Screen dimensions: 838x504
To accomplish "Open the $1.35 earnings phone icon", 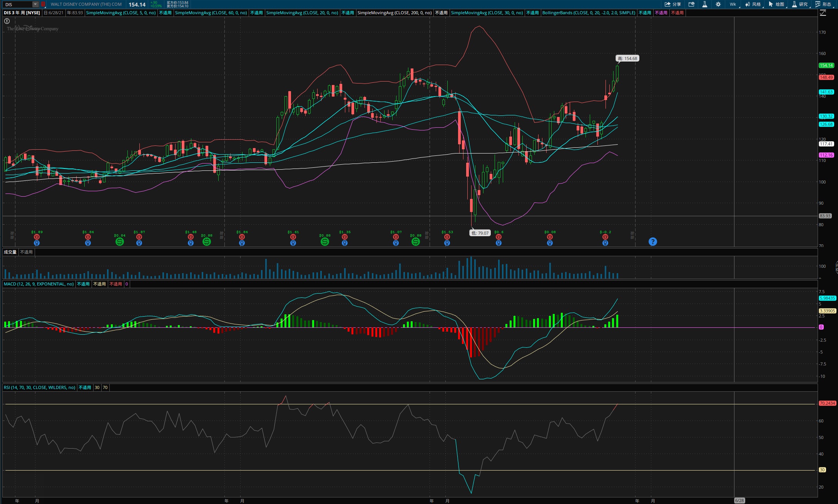I will (345, 237).
